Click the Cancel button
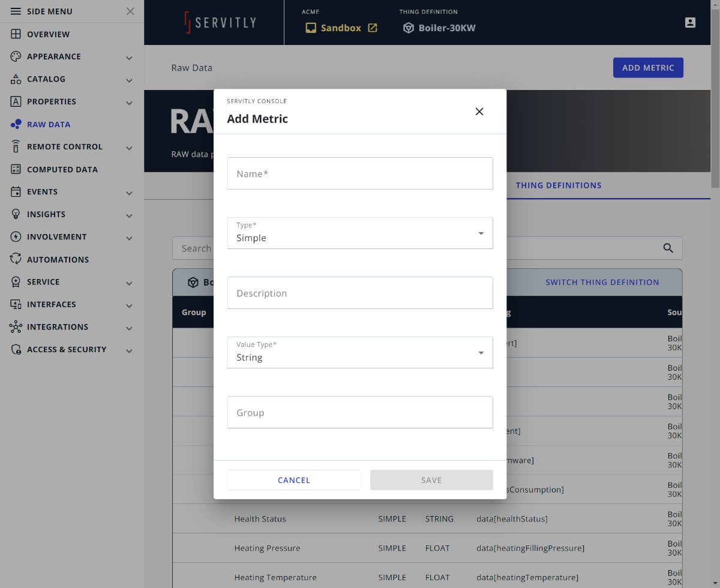720x588 pixels. click(x=294, y=480)
